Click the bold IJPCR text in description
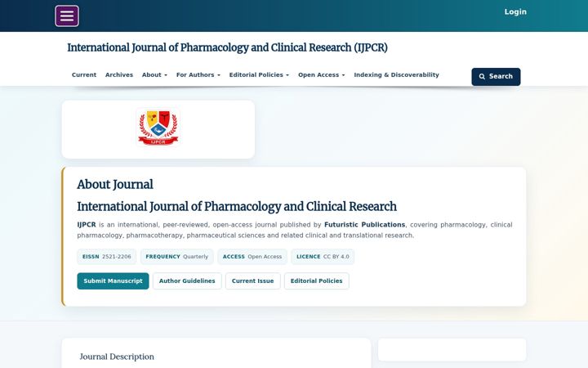 tap(87, 225)
